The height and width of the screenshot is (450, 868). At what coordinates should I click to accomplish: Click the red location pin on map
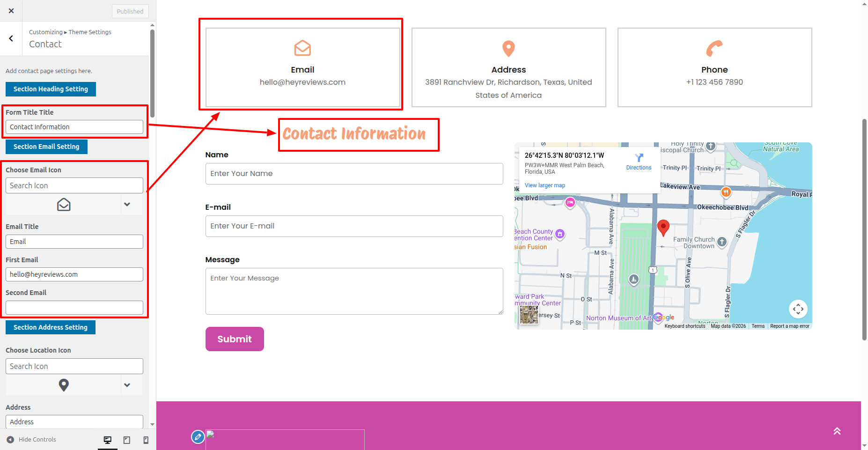[663, 228]
